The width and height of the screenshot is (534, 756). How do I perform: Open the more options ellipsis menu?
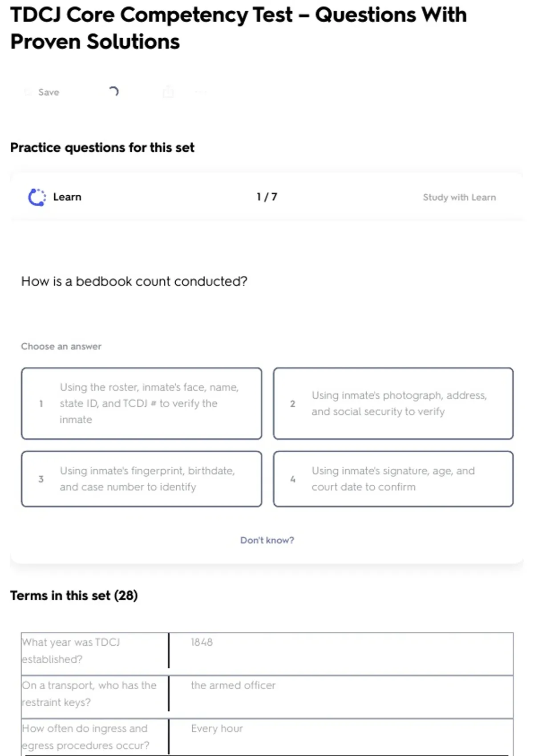(201, 92)
